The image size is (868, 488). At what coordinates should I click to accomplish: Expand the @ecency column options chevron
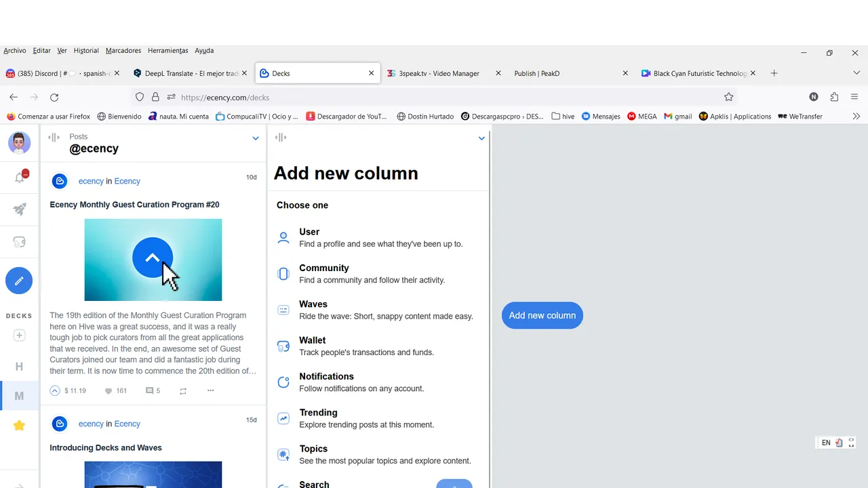(x=256, y=138)
